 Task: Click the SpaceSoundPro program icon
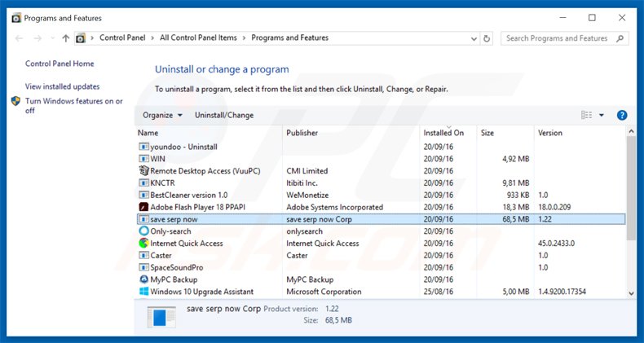point(143,267)
